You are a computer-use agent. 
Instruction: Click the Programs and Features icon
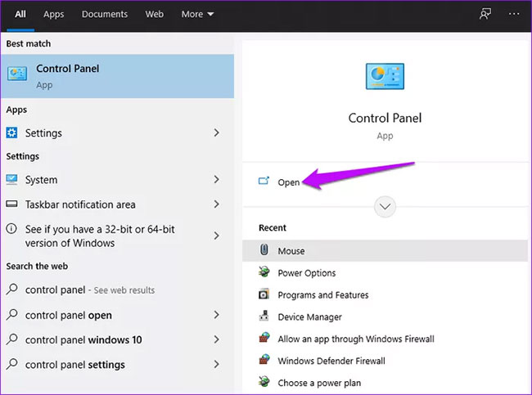264,294
